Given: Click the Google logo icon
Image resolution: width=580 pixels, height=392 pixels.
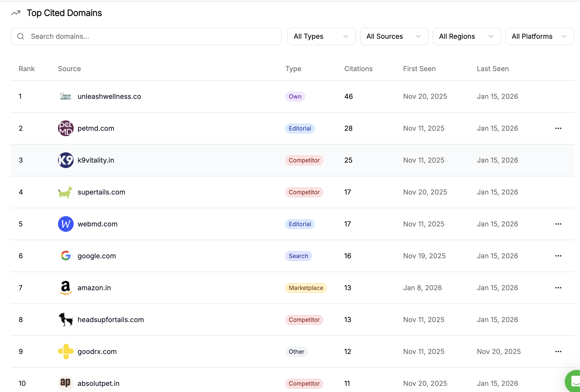Looking at the screenshot, I should 66,256.
